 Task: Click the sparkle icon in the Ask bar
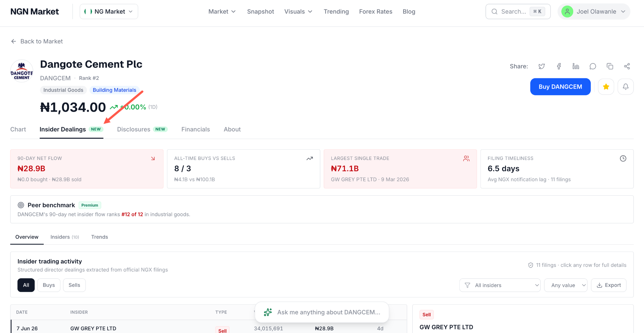[x=268, y=312]
